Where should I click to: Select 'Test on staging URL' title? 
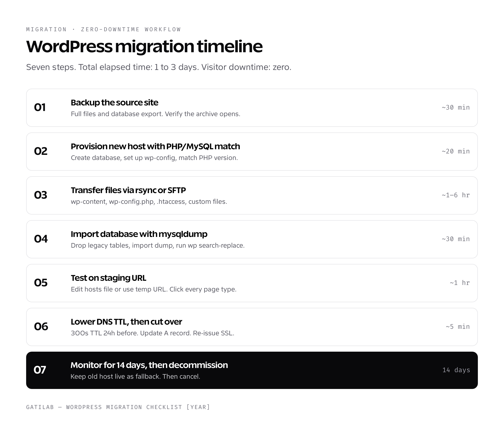108,278
